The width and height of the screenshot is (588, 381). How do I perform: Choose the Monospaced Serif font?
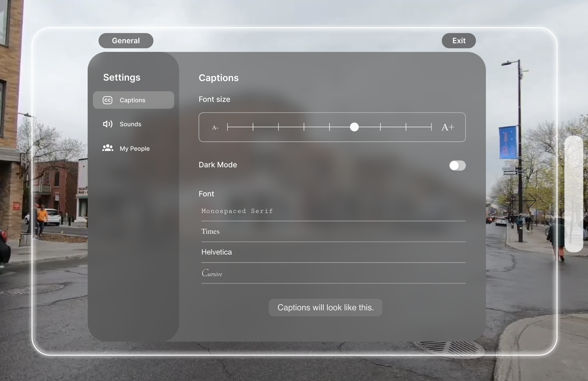(x=237, y=211)
